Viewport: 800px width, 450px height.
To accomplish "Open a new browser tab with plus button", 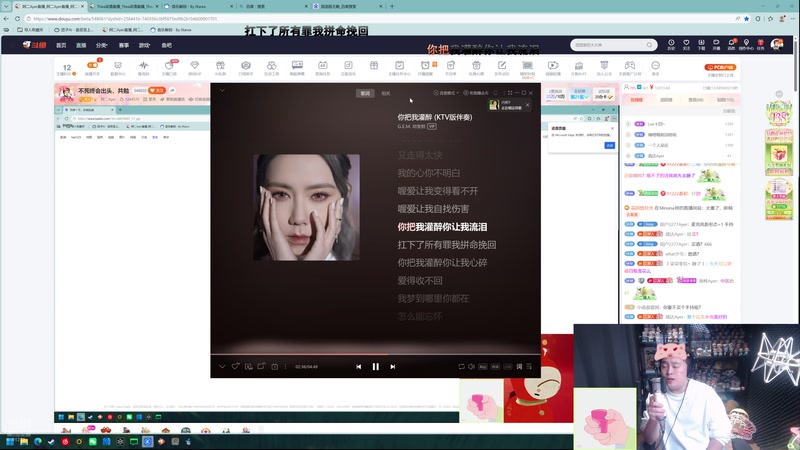I will (x=392, y=6).
